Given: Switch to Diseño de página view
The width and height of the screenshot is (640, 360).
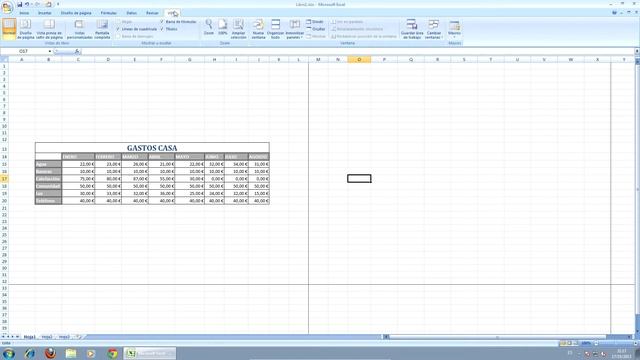Looking at the screenshot, I should [25, 29].
